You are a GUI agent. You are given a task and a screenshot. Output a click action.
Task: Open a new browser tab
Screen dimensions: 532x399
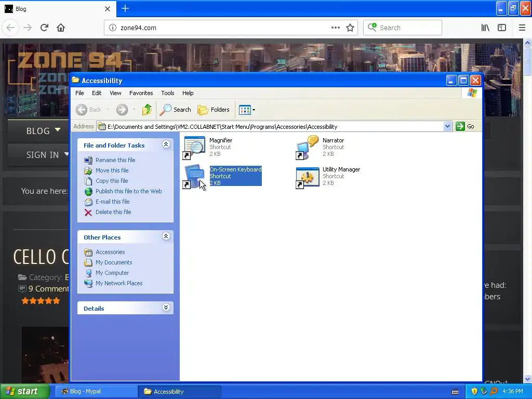tap(125, 8)
